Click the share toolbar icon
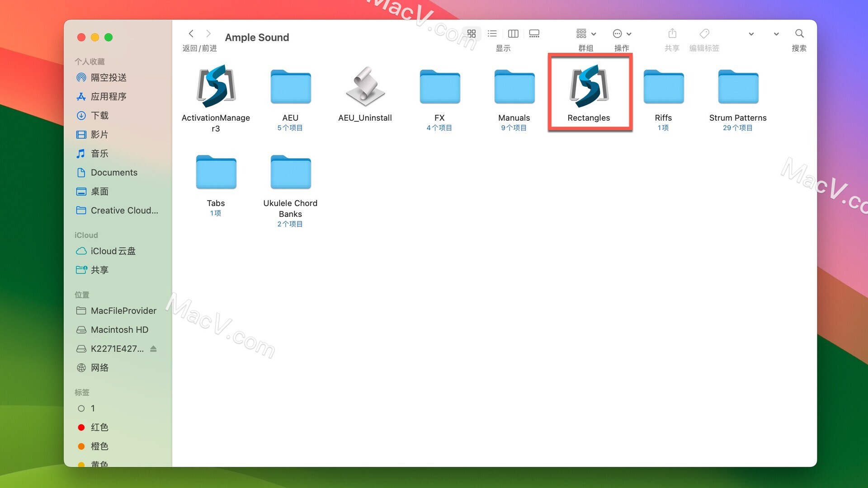This screenshot has width=868, height=488. point(672,33)
